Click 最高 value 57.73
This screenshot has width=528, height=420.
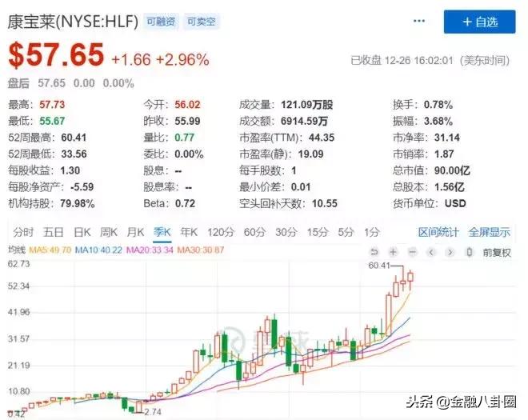point(52,105)
